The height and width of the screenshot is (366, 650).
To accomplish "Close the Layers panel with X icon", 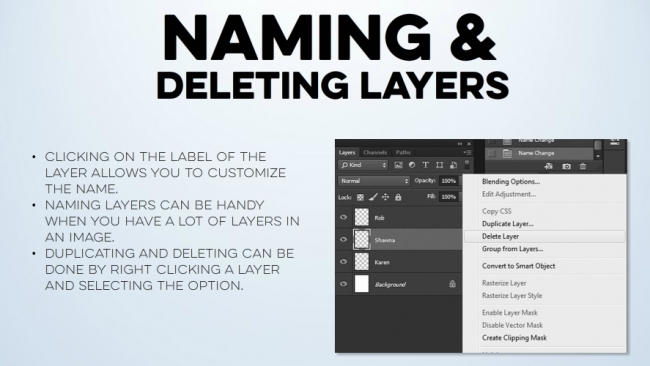I will click(x=469, y=144).
